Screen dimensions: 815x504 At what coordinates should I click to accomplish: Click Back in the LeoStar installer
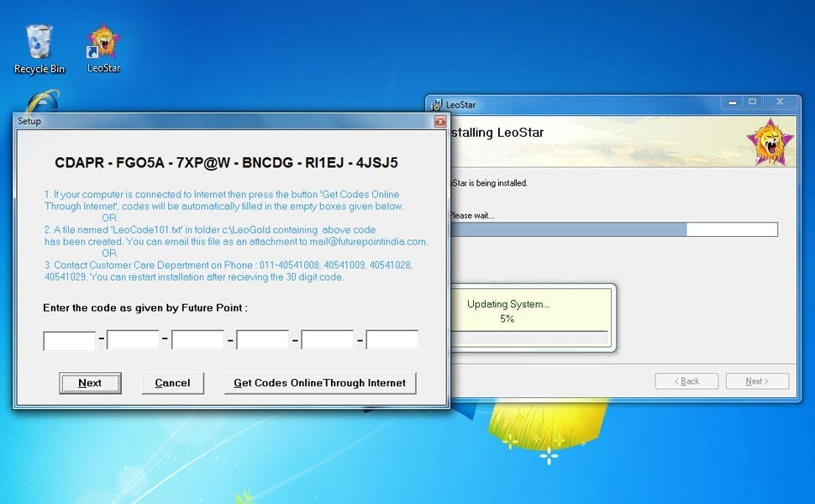[x=686, y=381]
